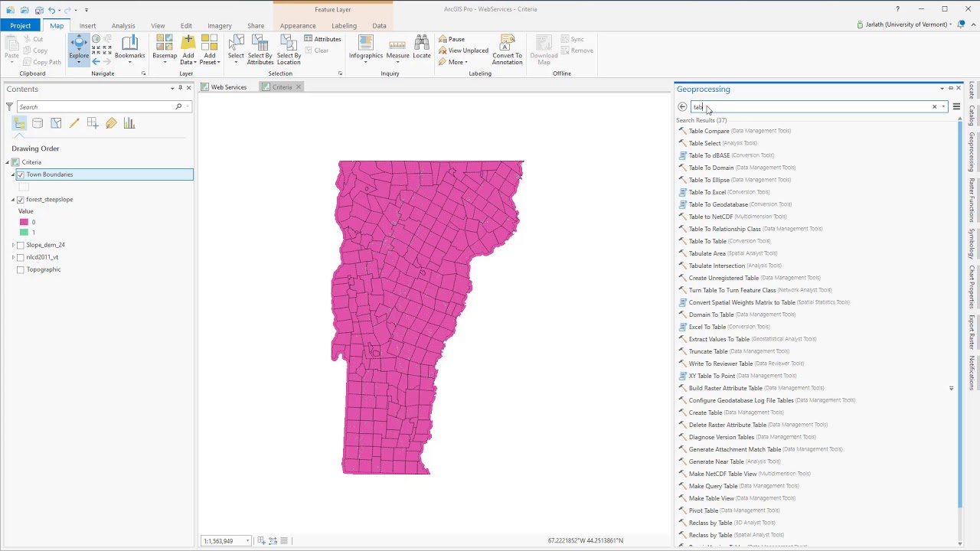Go back in the Geoprocessing pane
The height and width of the screenshot is (551, 980).
[x=682, y=107]
